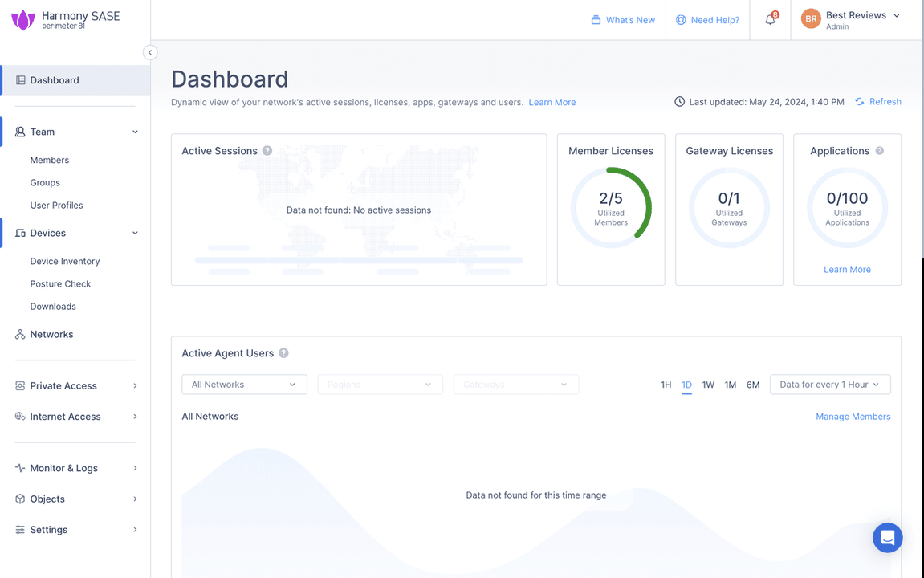Click the Monitor & Logs icon
The height and width of the screenshot is (578, 924).
pyautogui.click(x=19, y=467)
